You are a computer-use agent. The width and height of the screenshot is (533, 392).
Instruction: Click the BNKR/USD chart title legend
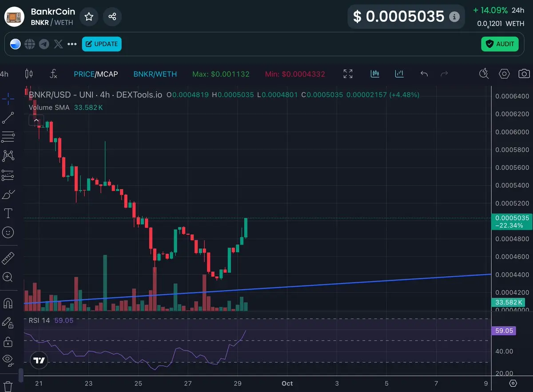(x=95, y=95)
